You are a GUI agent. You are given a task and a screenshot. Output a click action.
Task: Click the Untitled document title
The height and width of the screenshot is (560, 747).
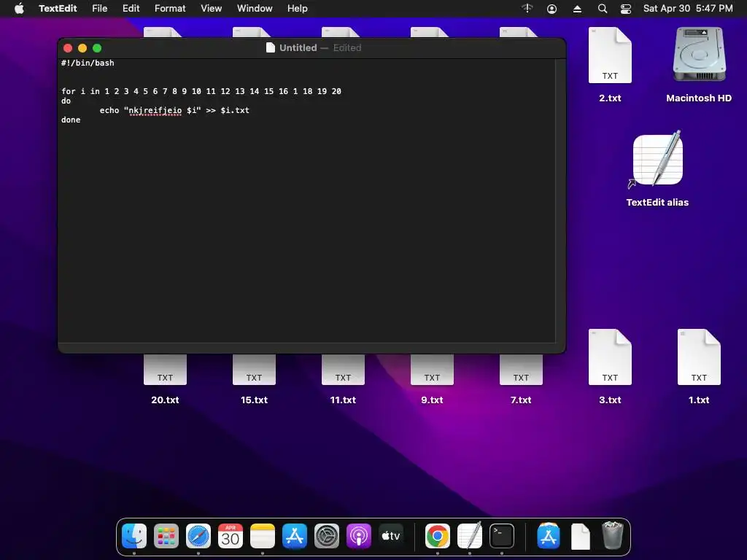click(298, 47)
